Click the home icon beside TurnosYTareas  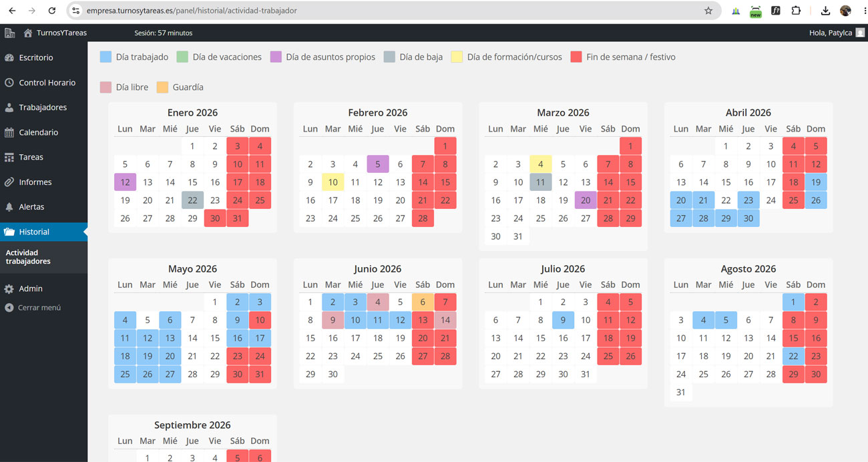tap(27, 33)
